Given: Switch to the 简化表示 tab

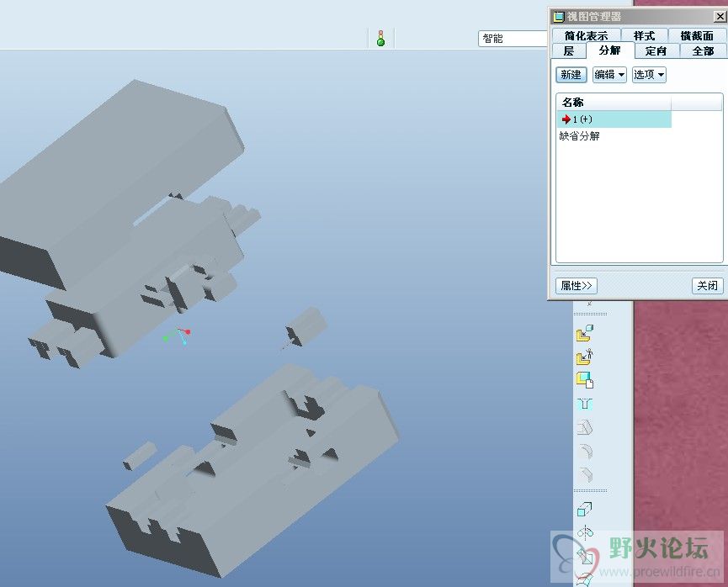Looking at the screenshot, I should [587, 35].
